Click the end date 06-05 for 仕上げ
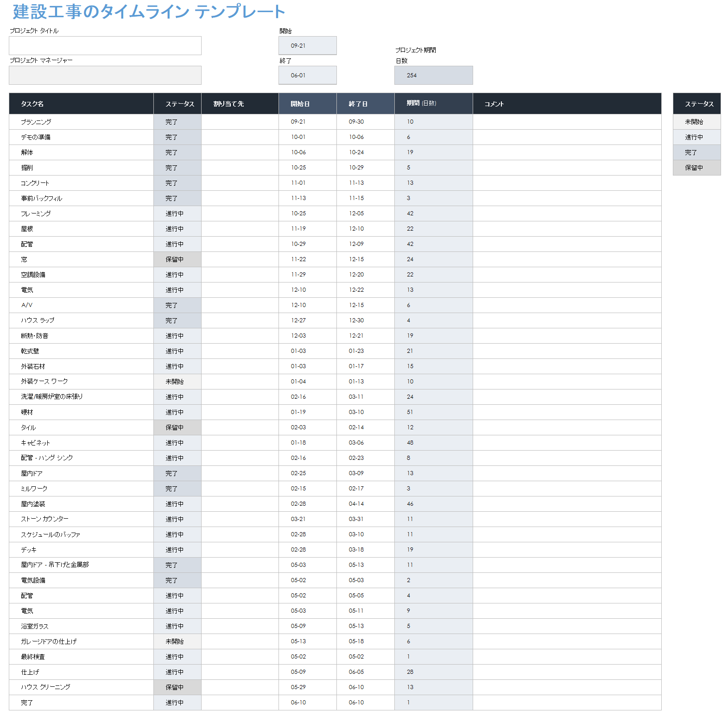The height and width of the screenshot is (722, 728). pos(366,672)
